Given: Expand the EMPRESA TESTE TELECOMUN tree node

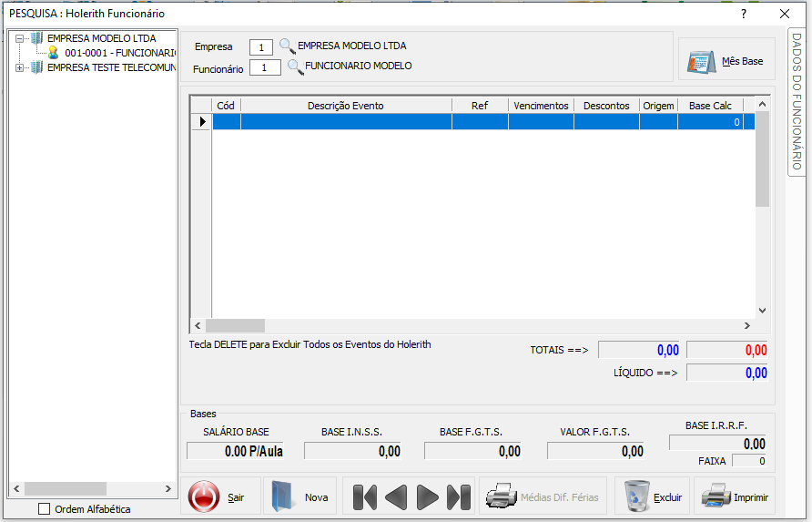Looking at the screenshot, I should (19, 67).
